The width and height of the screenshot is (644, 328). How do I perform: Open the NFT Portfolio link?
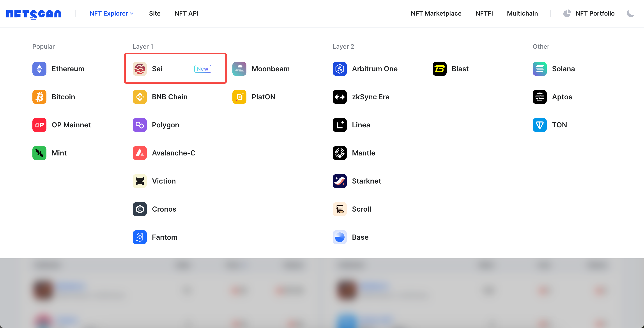click(x=595, y=13)
